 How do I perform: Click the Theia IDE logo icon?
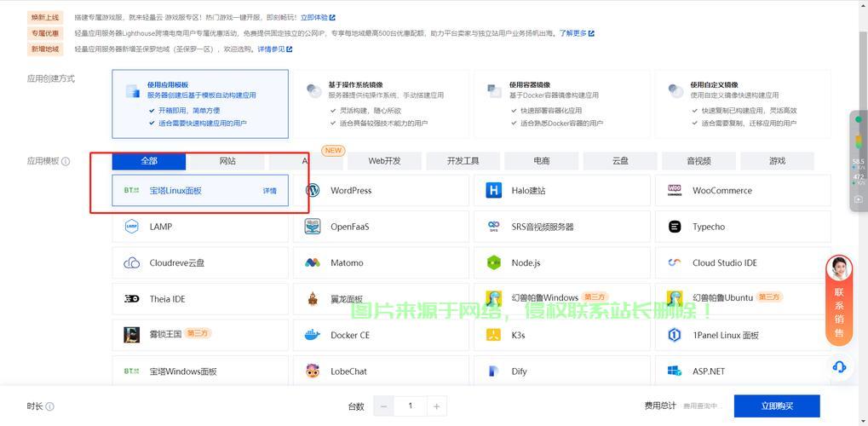point(132,299)
